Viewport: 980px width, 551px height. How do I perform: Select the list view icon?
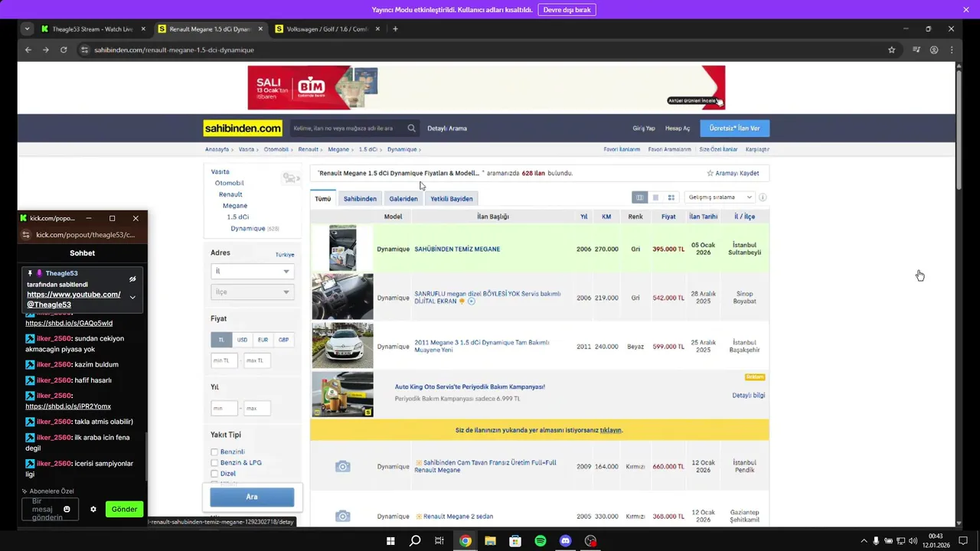click(655, 197)
